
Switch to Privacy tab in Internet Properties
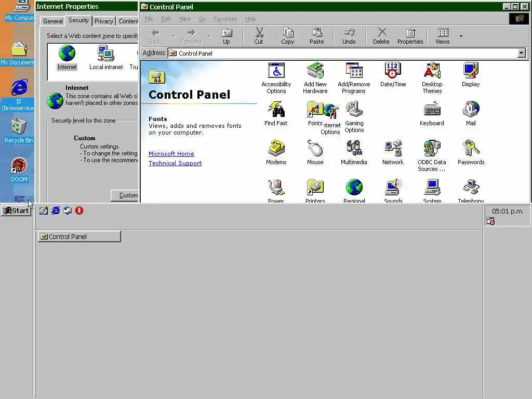coord(103,21)
